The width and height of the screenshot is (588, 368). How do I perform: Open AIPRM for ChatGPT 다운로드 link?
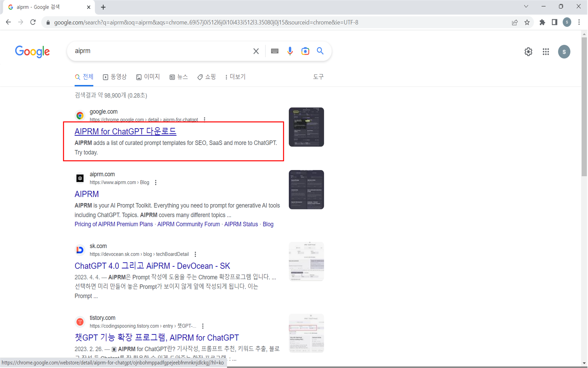pos(125,131)
